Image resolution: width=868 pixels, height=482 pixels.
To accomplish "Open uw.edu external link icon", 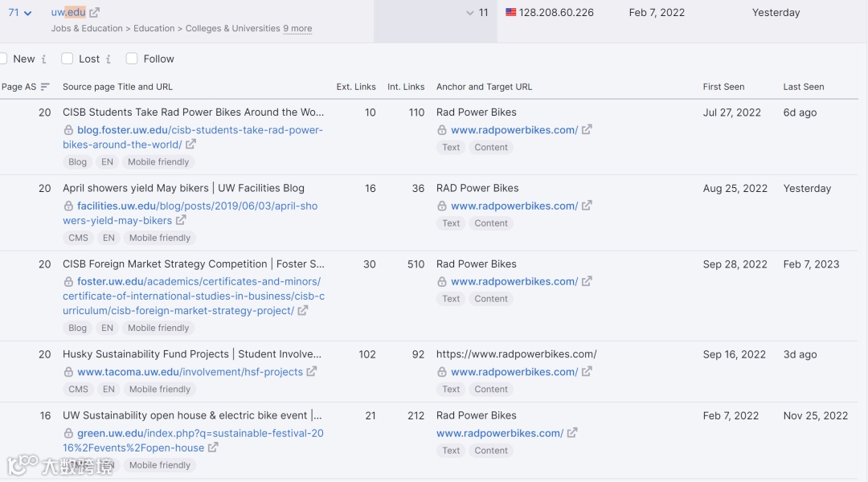I will point(95,13).
